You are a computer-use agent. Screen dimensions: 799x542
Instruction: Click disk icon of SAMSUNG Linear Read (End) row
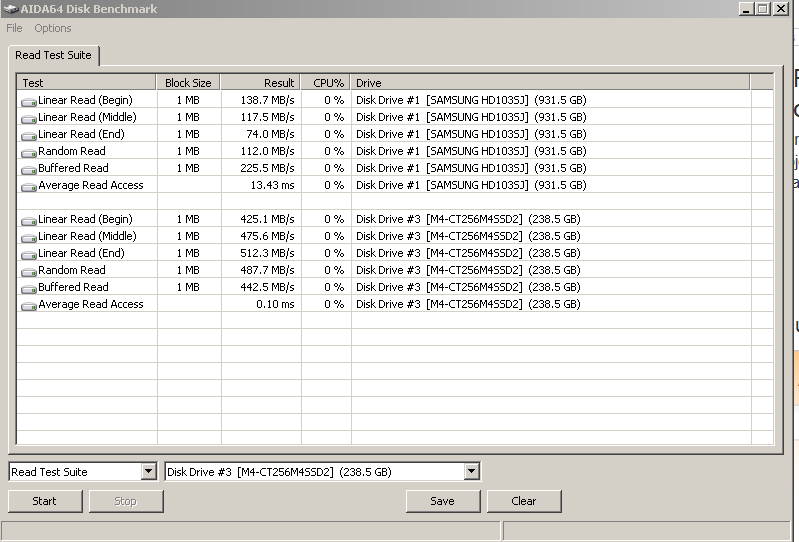(29, 136)
